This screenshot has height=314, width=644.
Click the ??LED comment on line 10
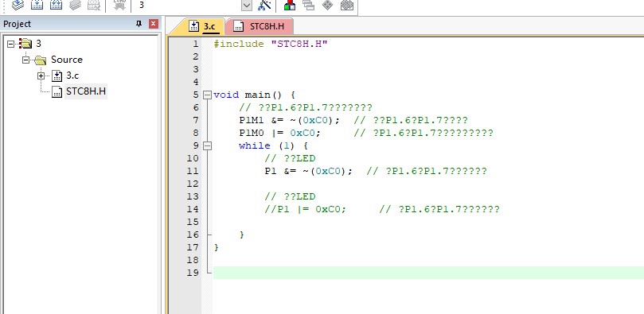(290, 159)
